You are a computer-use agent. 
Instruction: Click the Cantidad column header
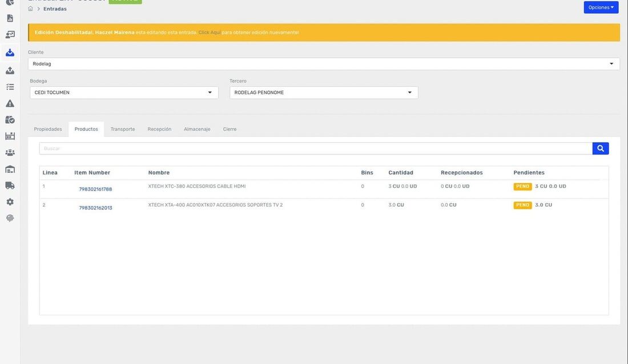click(401, 173)
